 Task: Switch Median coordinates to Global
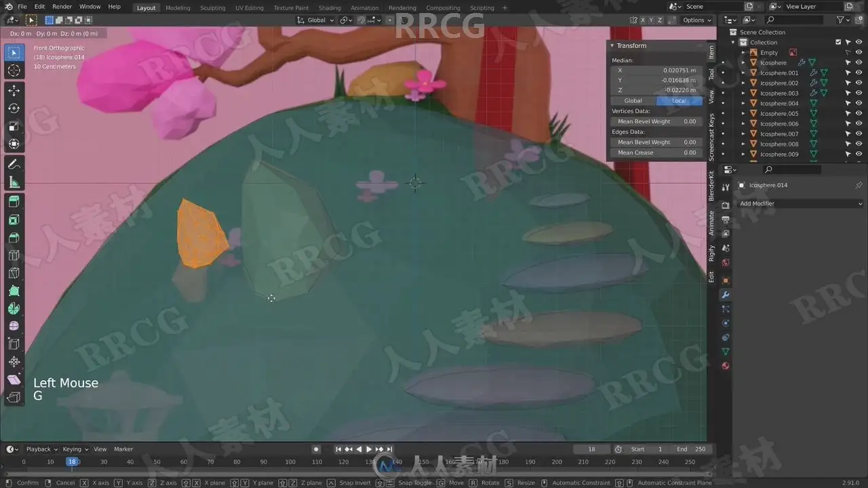click(x=633, y=101)
